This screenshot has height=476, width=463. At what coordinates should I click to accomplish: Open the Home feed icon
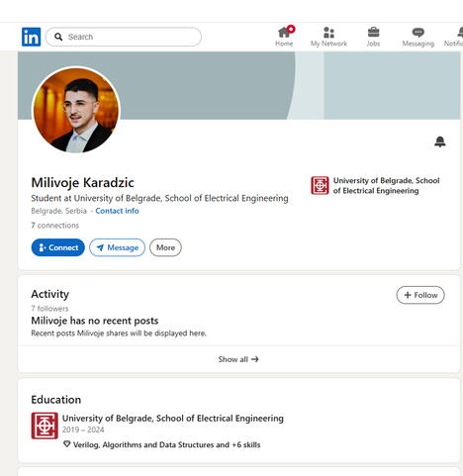coord(284,32)
